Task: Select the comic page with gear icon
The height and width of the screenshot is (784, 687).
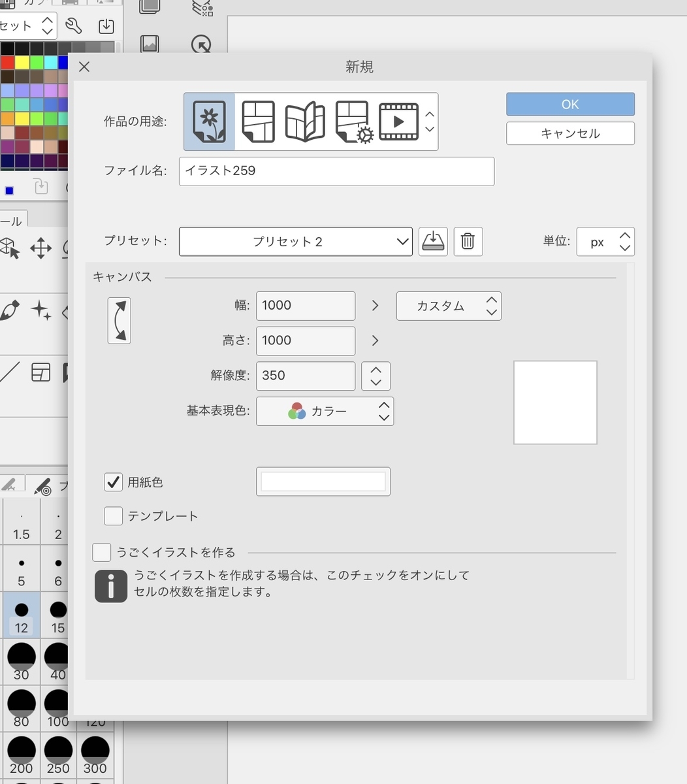Action: pos(353,122)
